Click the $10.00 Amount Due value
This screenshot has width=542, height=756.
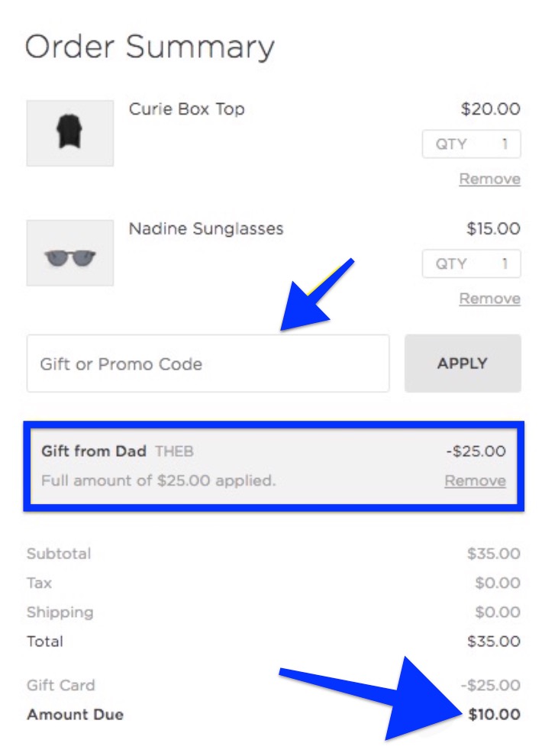[493, 716]
